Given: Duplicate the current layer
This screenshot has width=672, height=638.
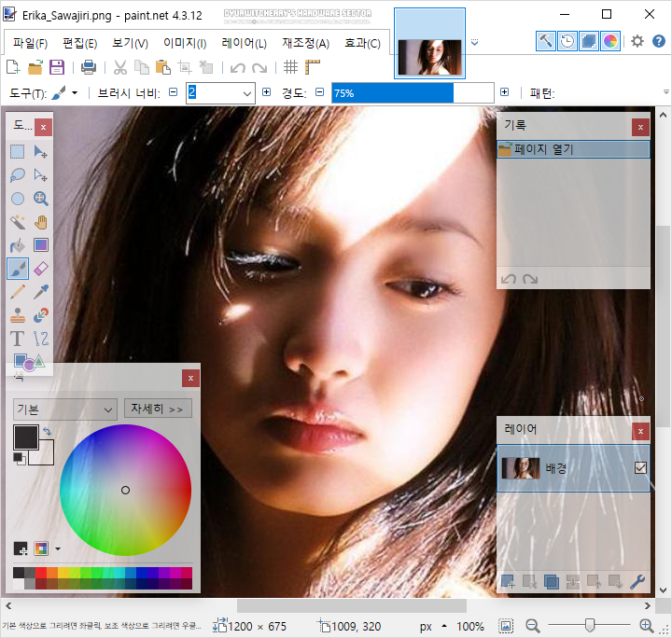Looking at the screenshot, I should click(552, 581).
